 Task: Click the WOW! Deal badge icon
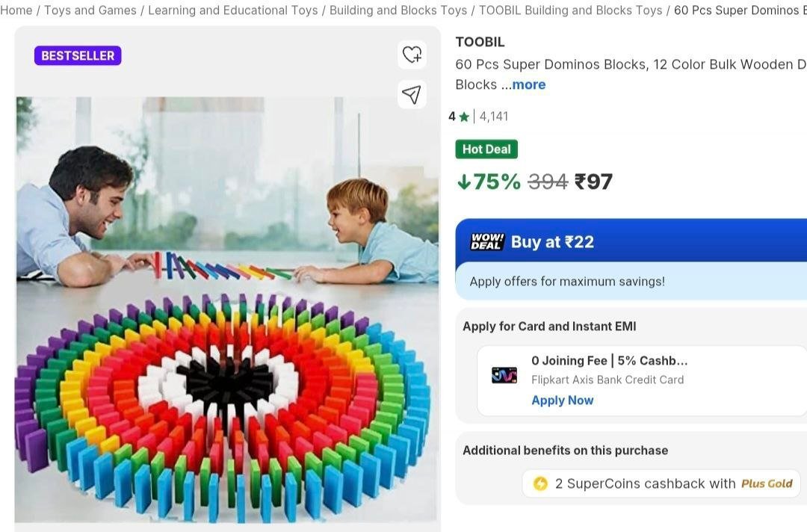tap(487, 241)
